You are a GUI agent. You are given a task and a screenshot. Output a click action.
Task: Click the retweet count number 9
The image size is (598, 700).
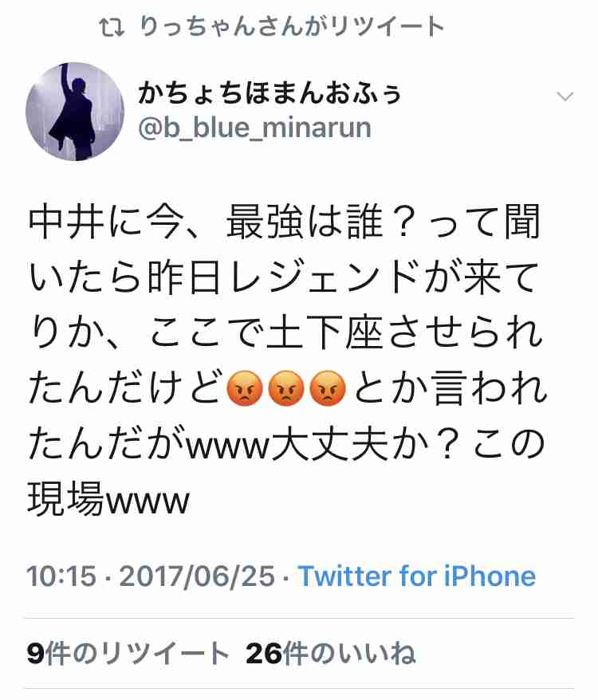pos(35,654)
